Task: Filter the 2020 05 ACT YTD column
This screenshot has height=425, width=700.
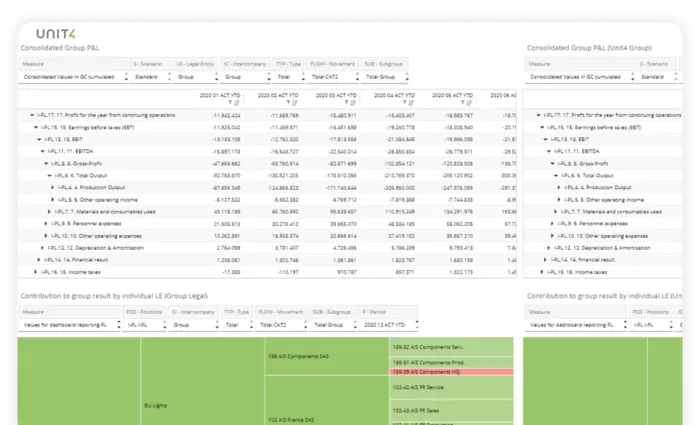Action: click(x=462, y=103)
